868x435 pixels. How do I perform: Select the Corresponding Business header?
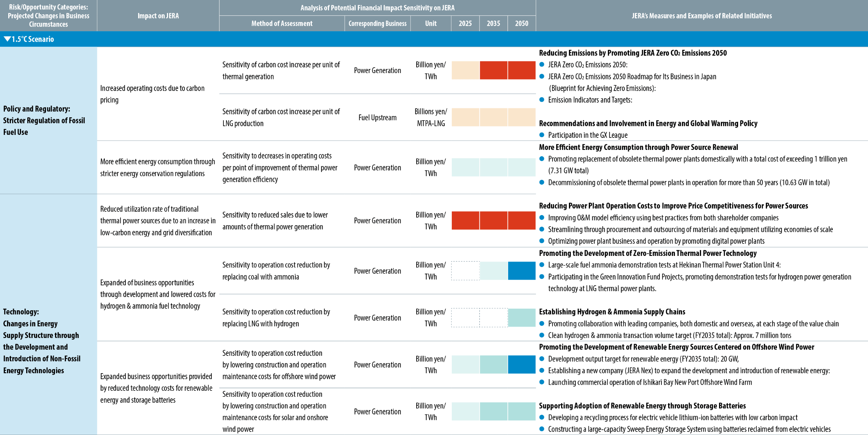[377, 23]
